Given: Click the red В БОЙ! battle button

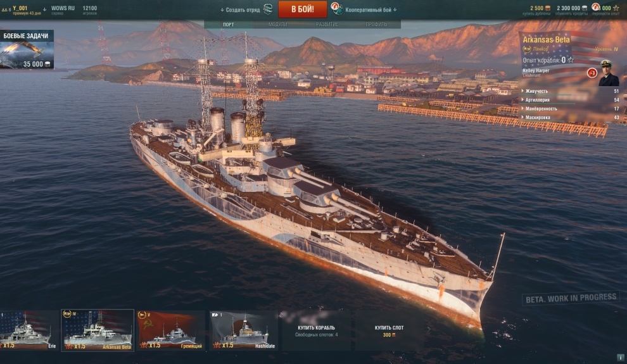Looking at the screenshot, I should coord(302,9).
